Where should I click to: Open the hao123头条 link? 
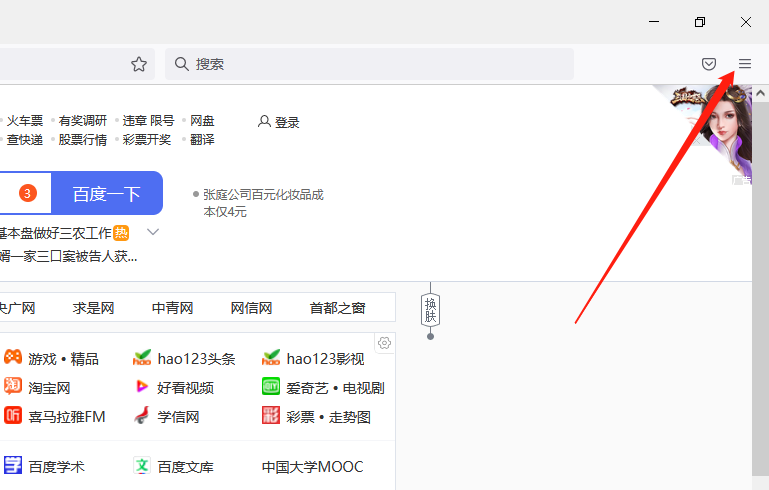(x=196, y=359)
